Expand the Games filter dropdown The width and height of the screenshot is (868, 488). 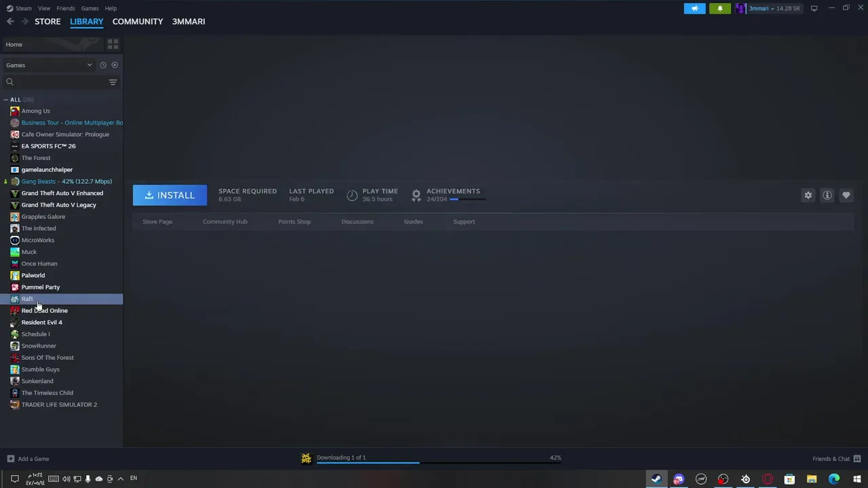pyautogui.click(x=49, y=65)
